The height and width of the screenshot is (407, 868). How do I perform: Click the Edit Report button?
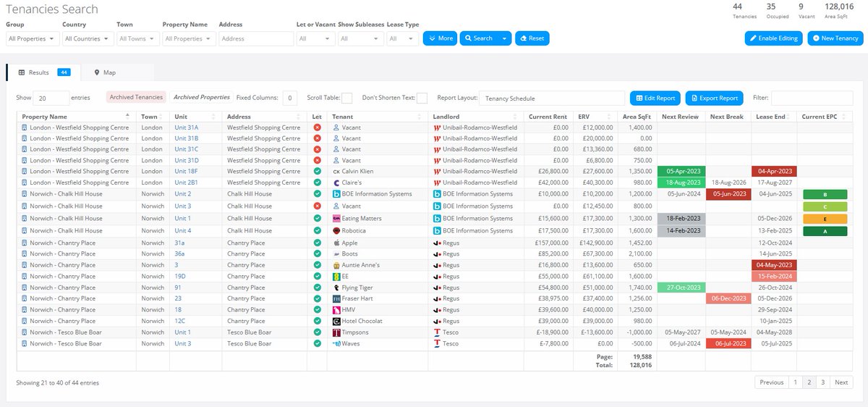pyautogui.click(x=655, y=98)
